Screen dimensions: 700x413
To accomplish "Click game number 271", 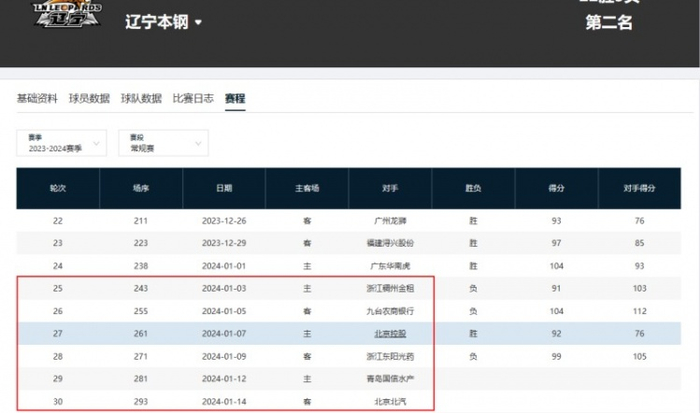I will pos(141,356).
